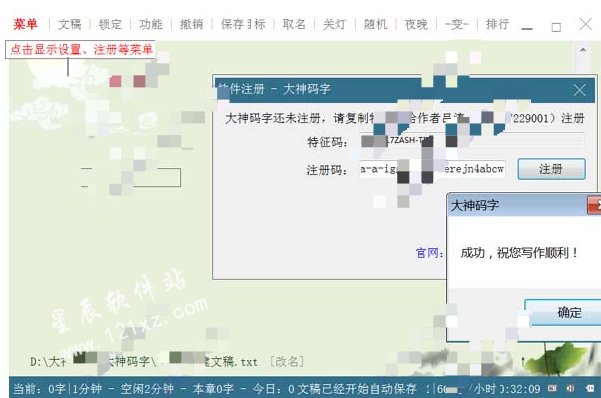Click the [改名] rename link
This screenshot has height=398, width=601.
pos(287,362)
